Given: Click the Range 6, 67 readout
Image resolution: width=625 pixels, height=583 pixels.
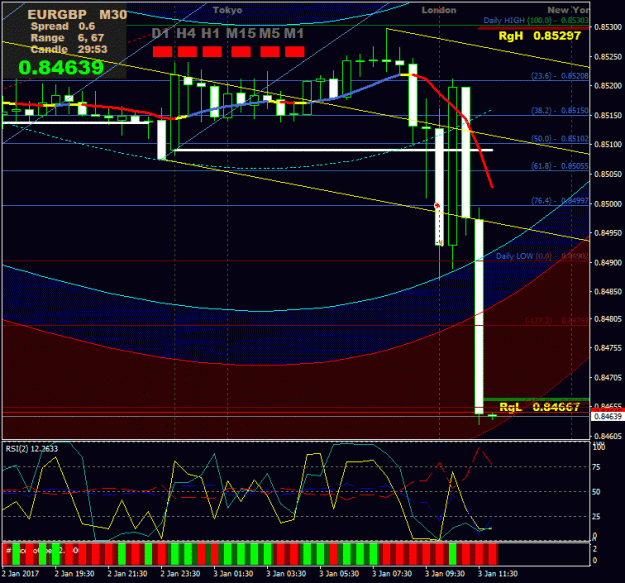Looking at the screenshot, I should [67, 38].
